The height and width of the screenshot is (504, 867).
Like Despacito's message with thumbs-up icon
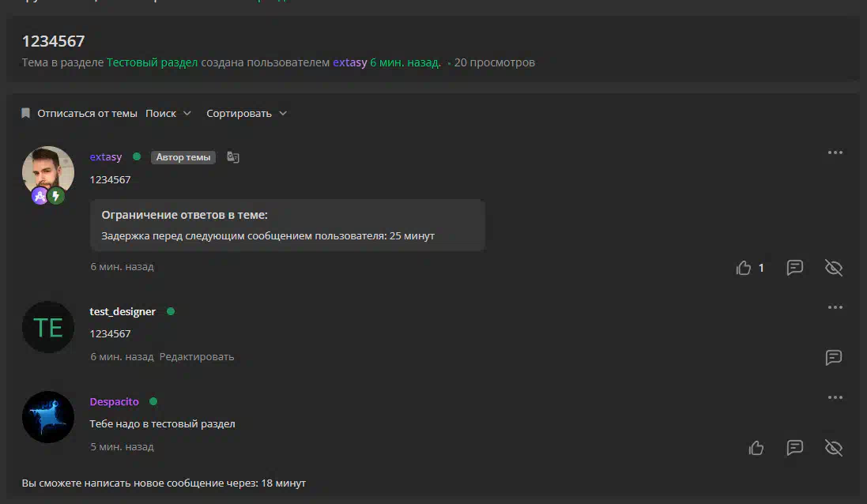[x=756, y=448]
